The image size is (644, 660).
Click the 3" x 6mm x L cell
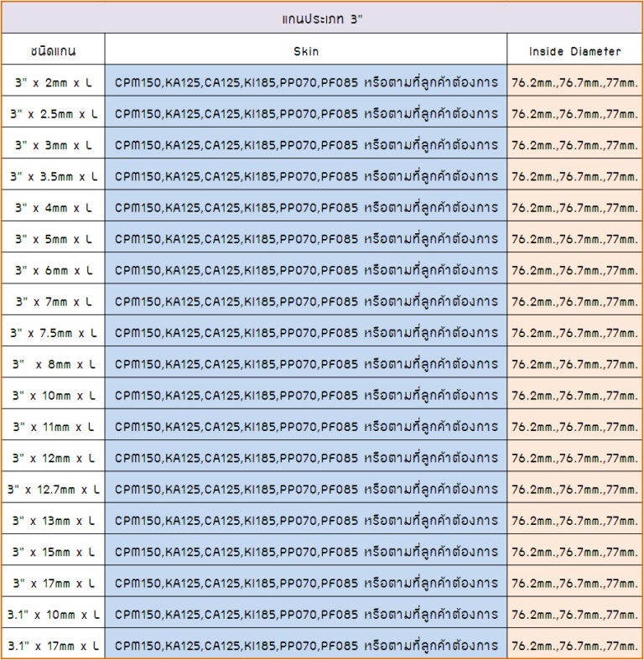point(54,268)
